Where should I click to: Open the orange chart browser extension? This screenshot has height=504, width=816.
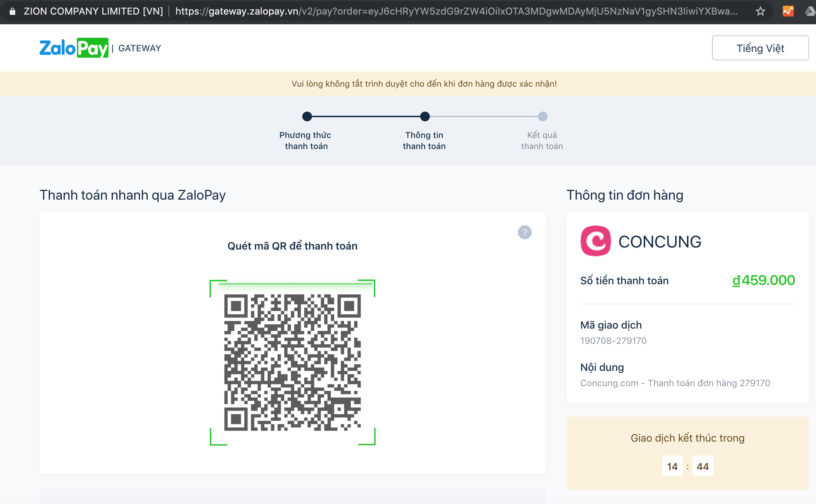[x=788, y=11]
